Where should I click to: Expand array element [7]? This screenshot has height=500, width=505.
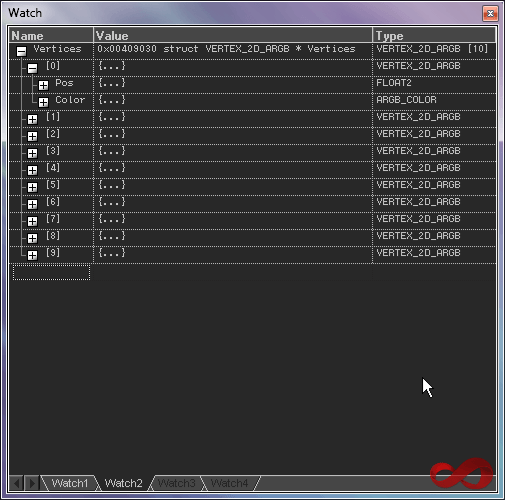32,221
